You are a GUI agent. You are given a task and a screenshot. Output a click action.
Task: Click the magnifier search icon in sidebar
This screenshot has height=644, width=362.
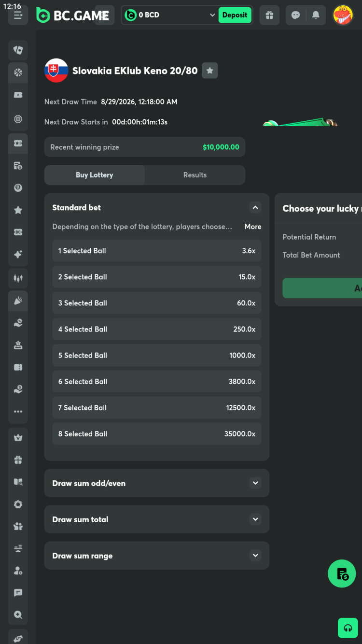(x=18, y=615)
